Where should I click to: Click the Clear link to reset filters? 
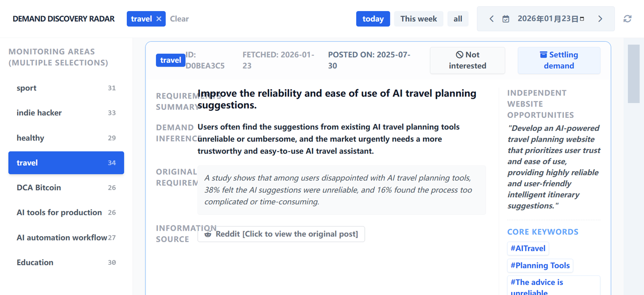click(179, 19)
